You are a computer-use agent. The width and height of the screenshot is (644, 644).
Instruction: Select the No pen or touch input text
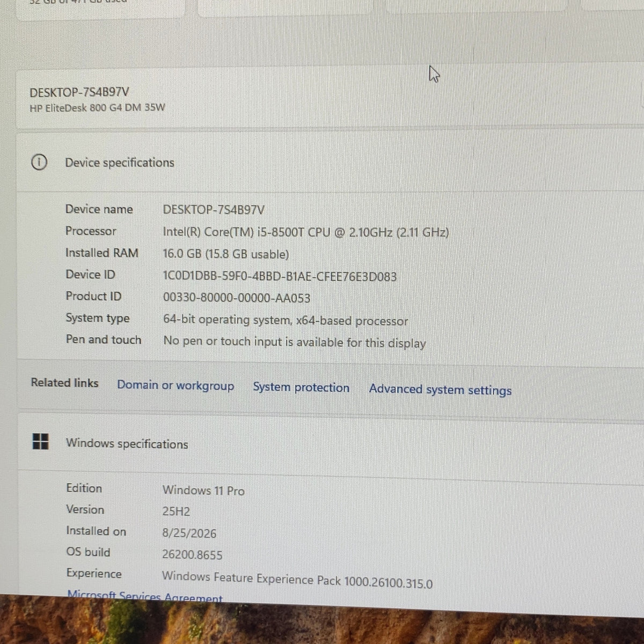295,342
